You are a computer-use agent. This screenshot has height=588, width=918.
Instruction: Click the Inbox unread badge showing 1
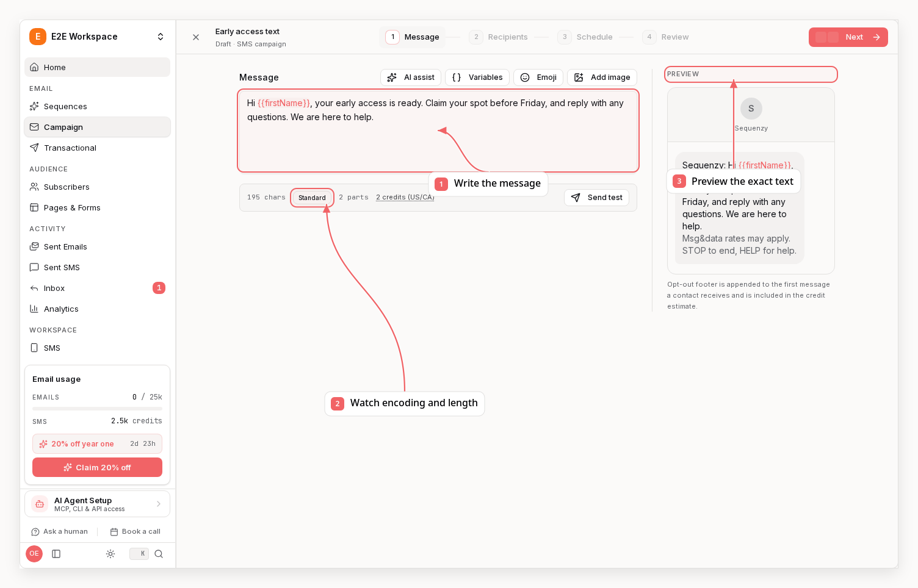pyautogui.click(x=159, y=288)
